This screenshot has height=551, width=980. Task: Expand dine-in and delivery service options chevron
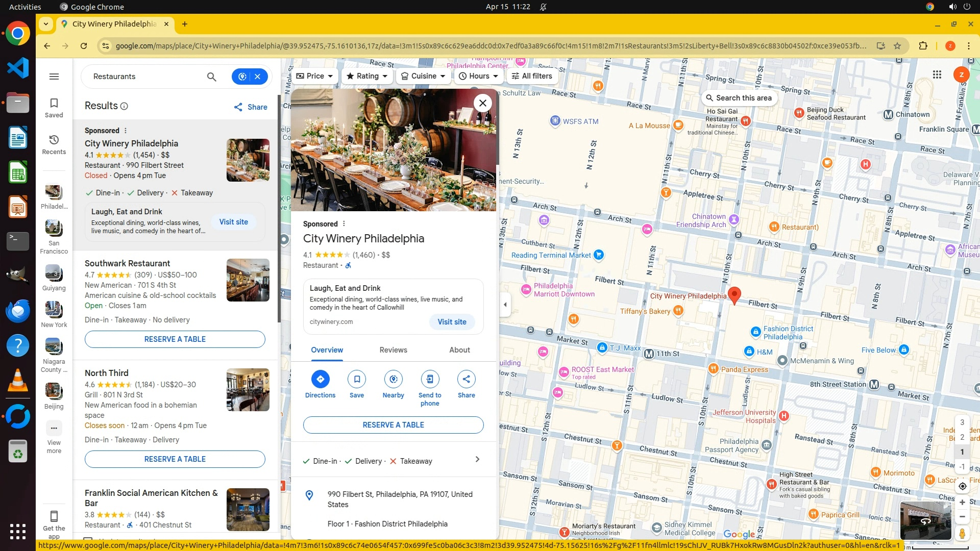pyautogui.click(x=477, y=460)
